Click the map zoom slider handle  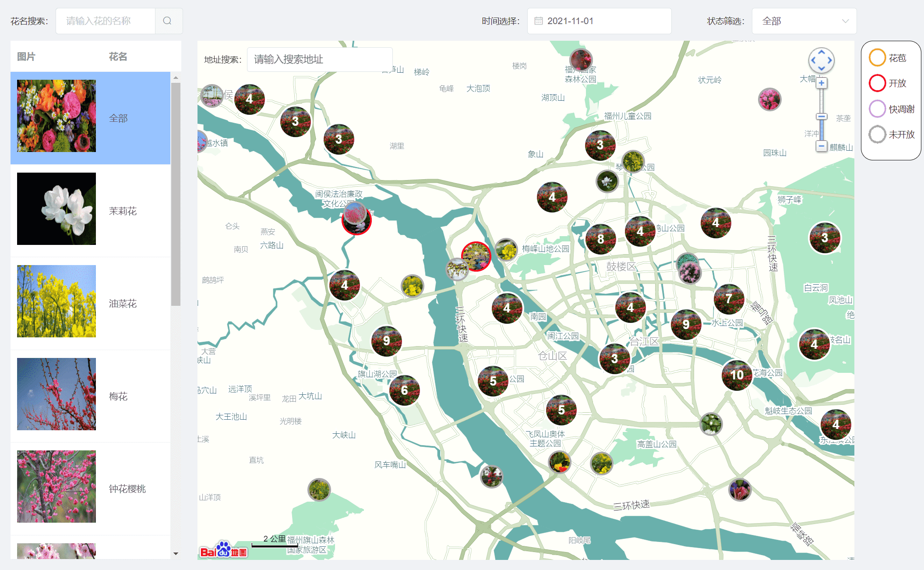point(822,117)
